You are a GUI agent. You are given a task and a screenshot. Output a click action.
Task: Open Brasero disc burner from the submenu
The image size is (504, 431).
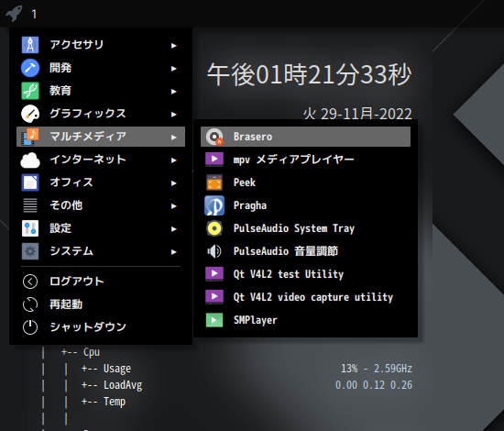pyautogui.click(x=305, y=137)
